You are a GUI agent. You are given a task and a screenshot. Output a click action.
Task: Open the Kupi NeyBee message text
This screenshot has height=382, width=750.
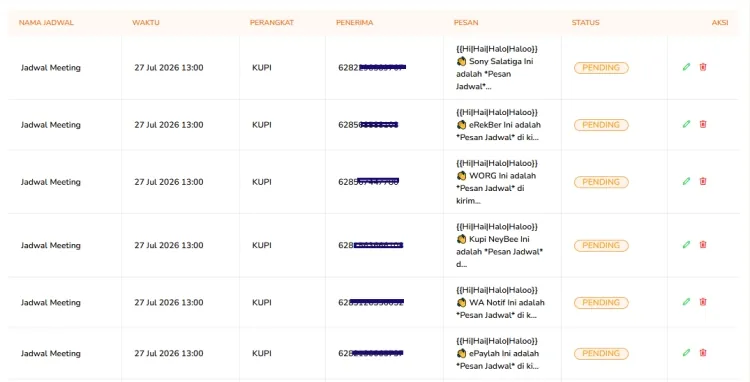point(499,245)
